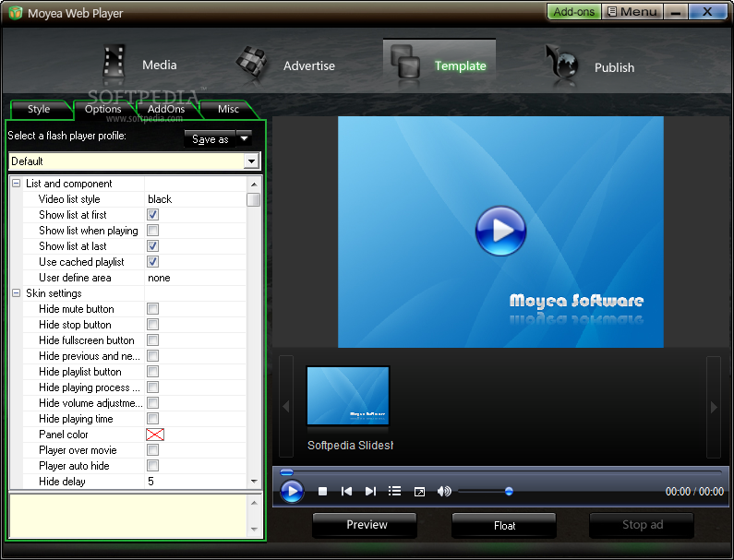This screenshot has width=734, height=560.
Task: Check Hide volume adjustment checkbox
Action: pos(152,403)
